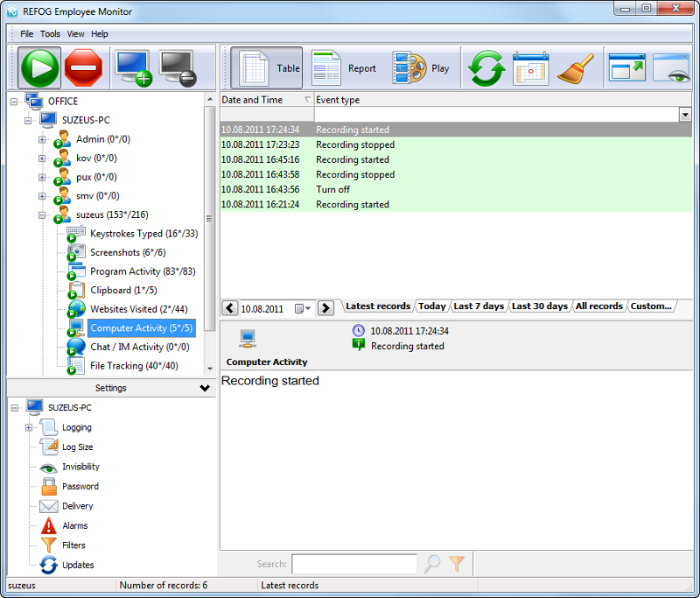Go to next date with right arrow
This screenshot has height=598, width=700.
325,308
